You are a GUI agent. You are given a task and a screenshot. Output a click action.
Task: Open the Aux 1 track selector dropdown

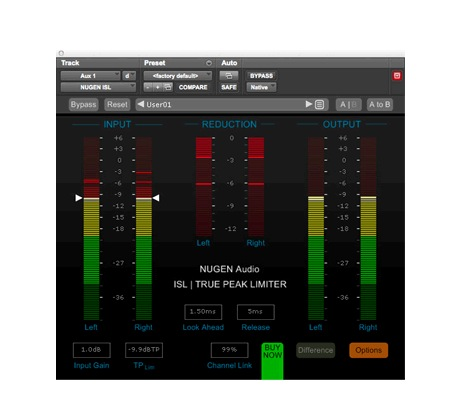pyautogui.click(x=90, y=76)
